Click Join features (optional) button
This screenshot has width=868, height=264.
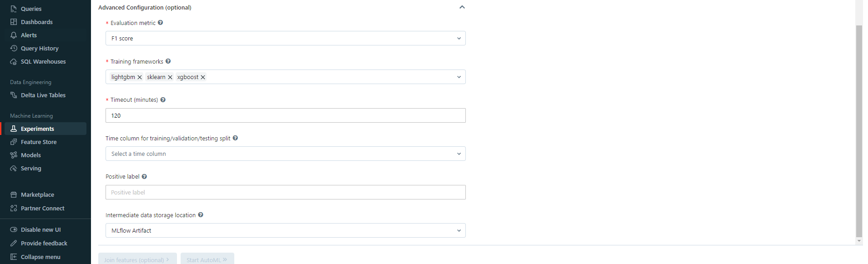pos(137,259)
